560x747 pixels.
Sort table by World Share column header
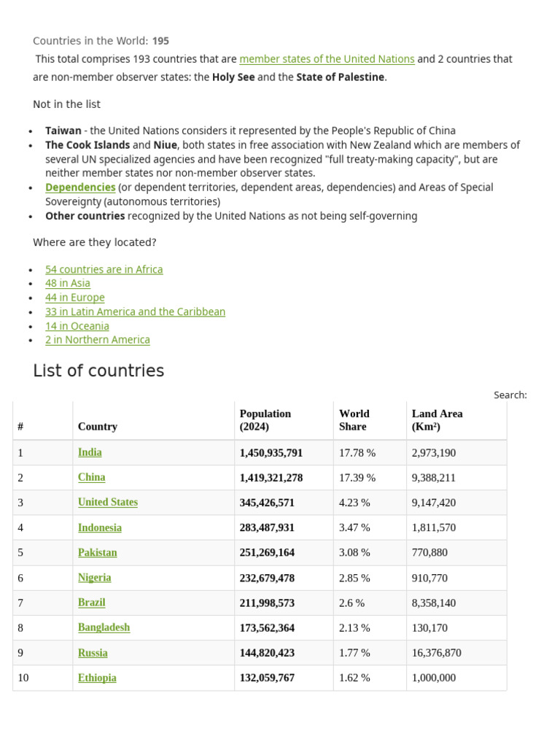354,420
